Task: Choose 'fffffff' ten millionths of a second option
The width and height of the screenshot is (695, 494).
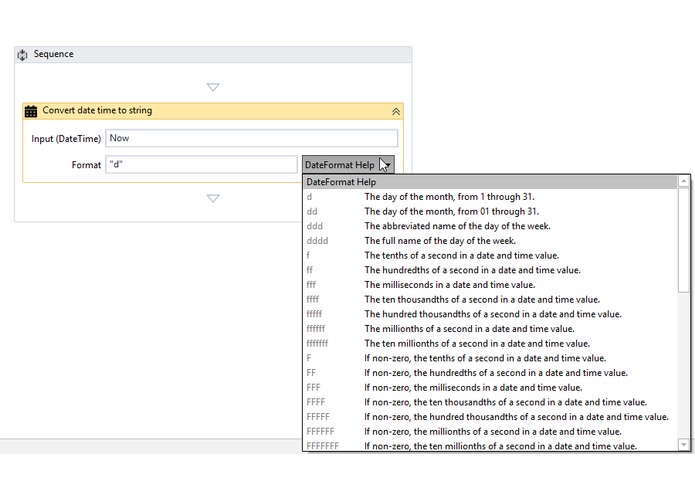Action: point(490,343)
